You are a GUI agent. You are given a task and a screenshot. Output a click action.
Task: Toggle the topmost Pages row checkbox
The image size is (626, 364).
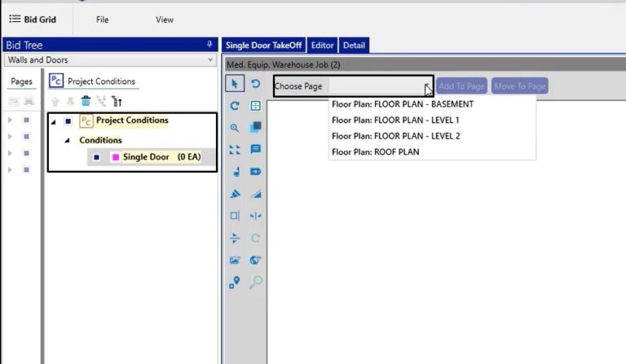26,120
